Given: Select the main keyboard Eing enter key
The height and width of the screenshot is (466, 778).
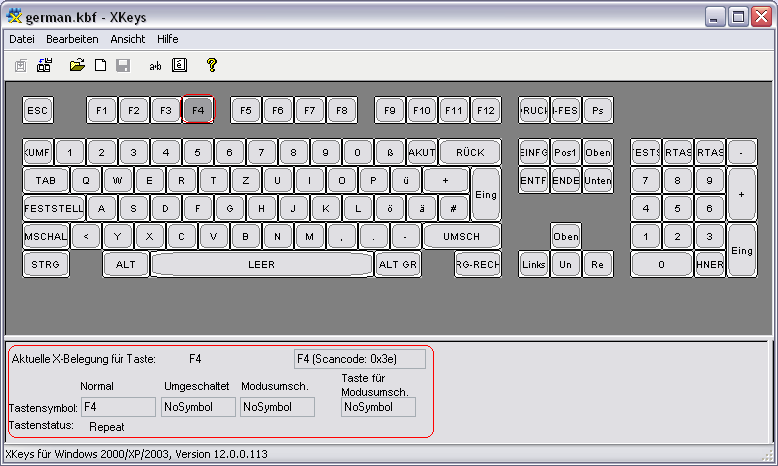Looking at the screenshot, I should tap(486, 195).
